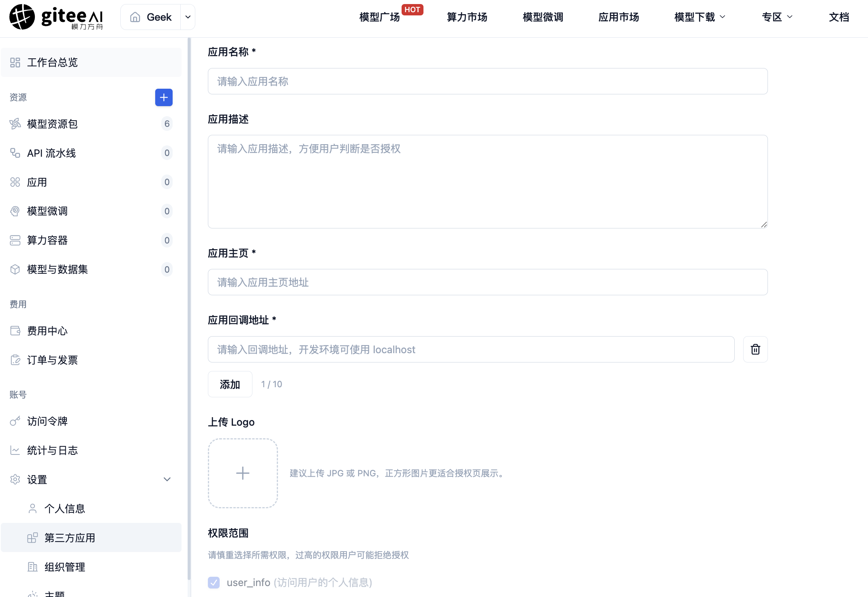The width and height of the screenshot is (868, 597).
Task: Open the Geek workspace dropdown arrow
Action: click(x=188, y=17)
